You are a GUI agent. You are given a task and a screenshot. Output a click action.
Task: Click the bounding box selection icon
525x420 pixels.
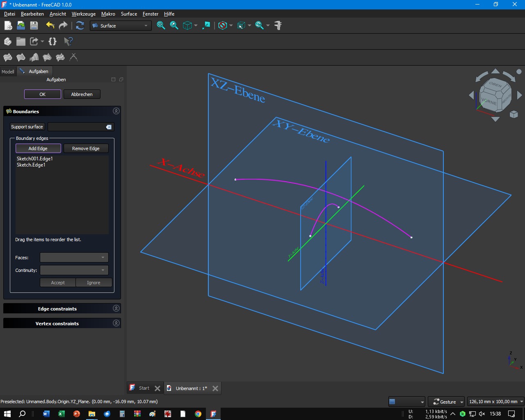[x=241, y=25]
